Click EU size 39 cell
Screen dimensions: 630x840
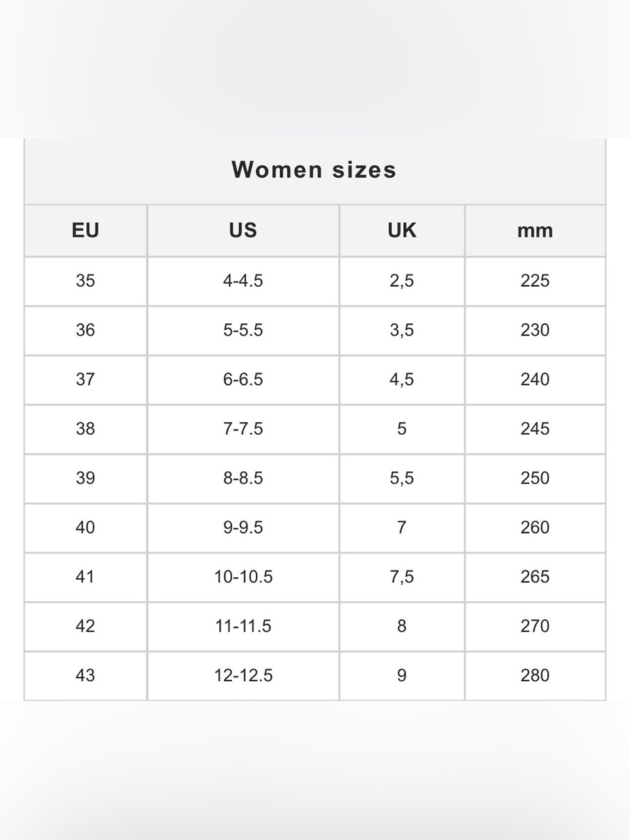pos(86,478)
